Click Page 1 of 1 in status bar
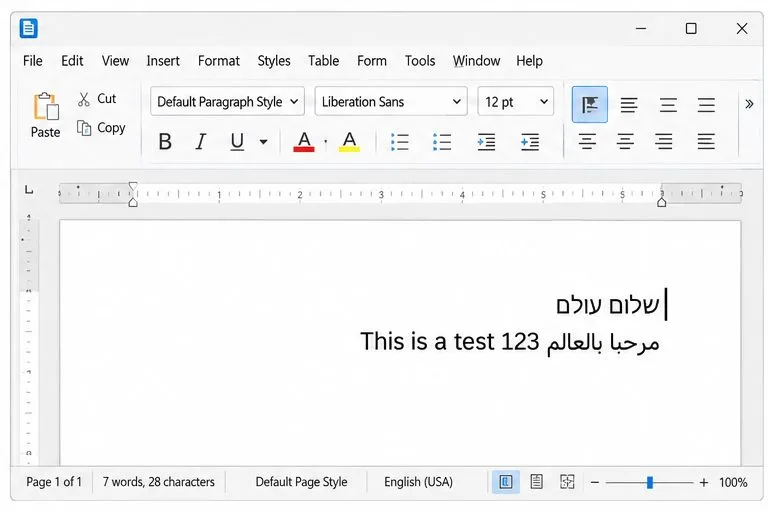 [x=54, y=482]
